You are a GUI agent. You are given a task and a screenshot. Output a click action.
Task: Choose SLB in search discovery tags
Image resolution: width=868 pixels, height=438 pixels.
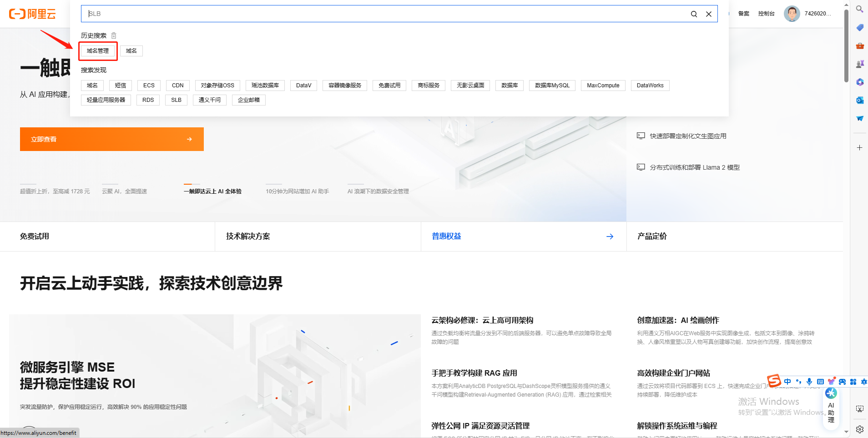[177, 100]
